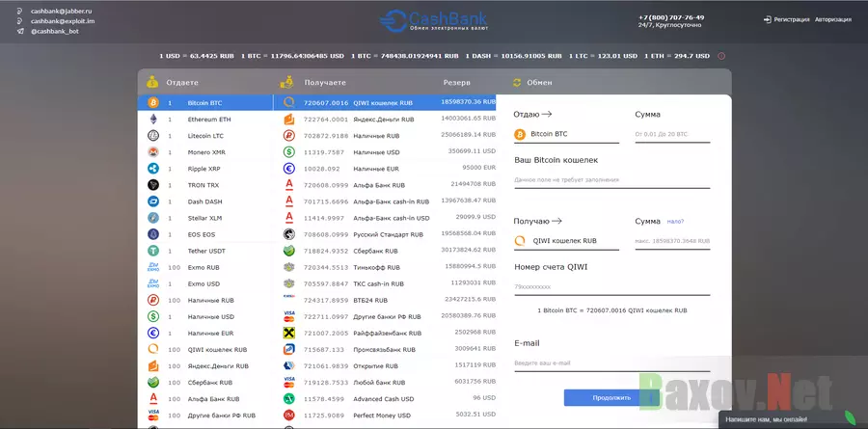
Task: Open the Авторизация link
Action: (833, 19)
